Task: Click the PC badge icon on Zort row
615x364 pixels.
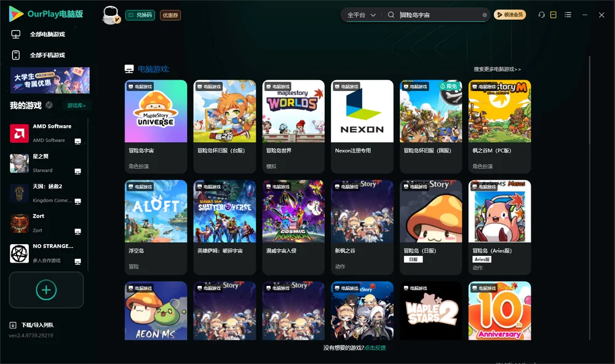Action: click(77, 231)
